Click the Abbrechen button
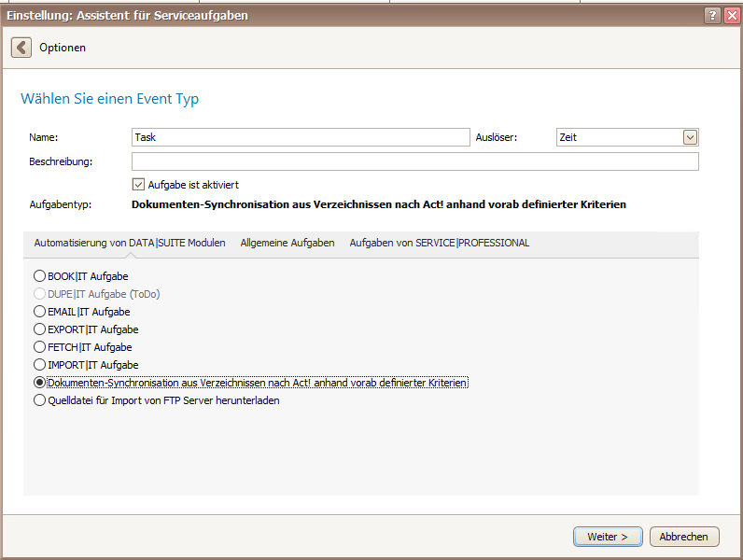 pos(684,537)
